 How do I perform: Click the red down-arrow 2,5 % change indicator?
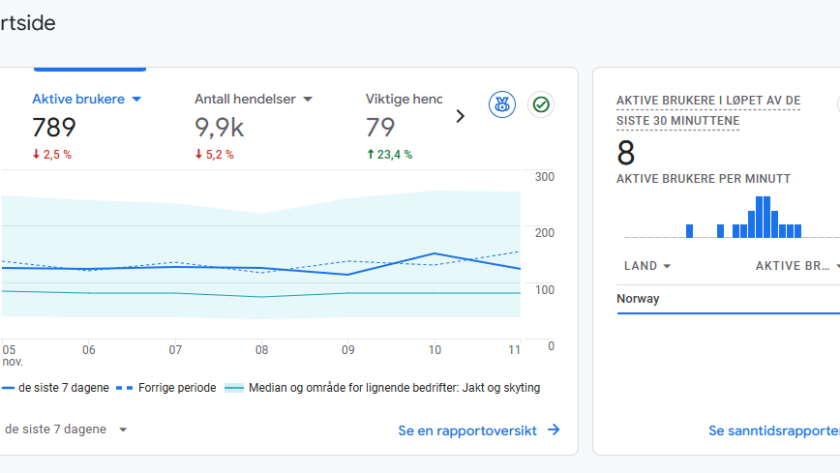[x=52, y=154]
